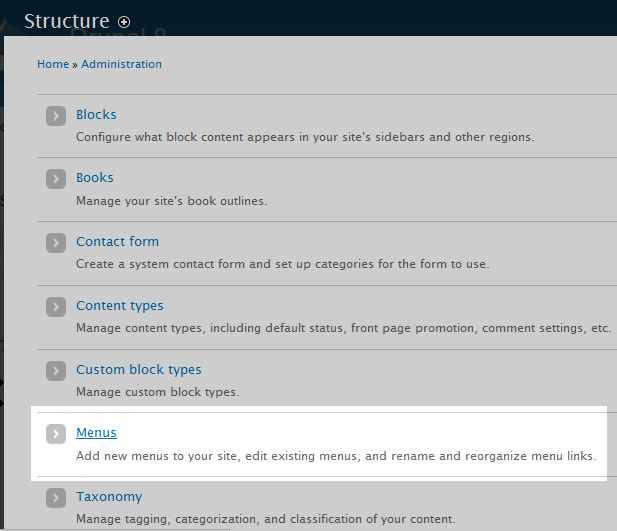Hit the arrow icon by Custom block types
Screen dimensions: 617x531
click(56, 371)
